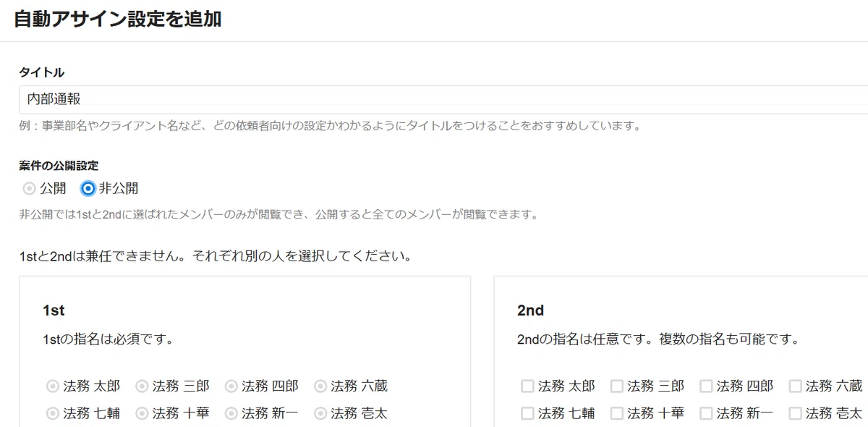Check 法務 壱太 in the 2nd panel
Viewport: 868px width, 427px height.
795,414
